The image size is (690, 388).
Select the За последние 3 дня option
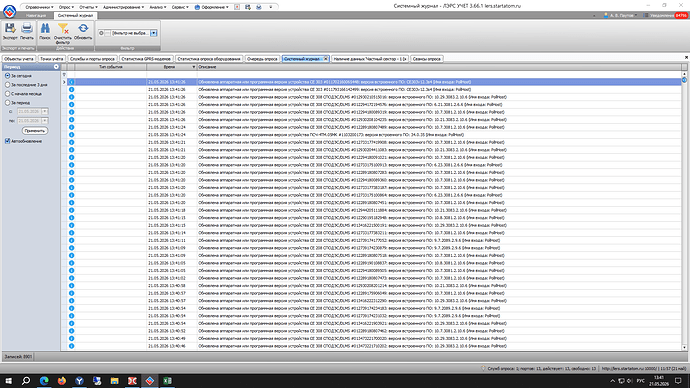click(7, 84)
